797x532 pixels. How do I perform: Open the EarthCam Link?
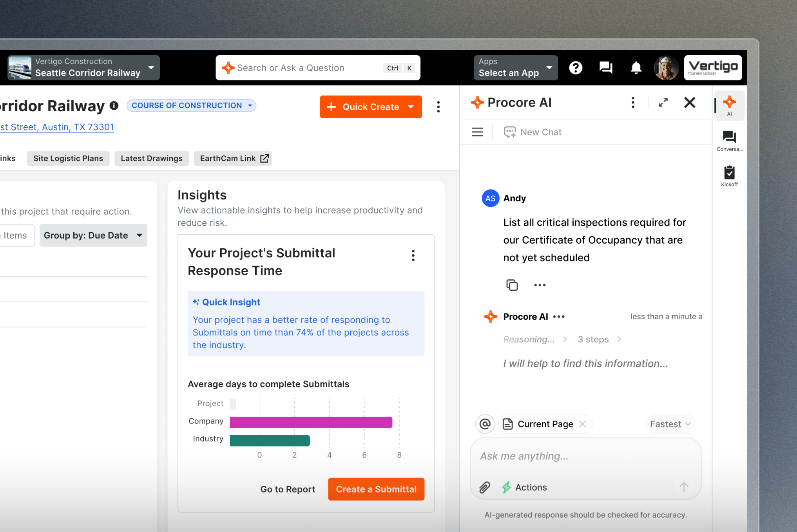pos(233,158)
